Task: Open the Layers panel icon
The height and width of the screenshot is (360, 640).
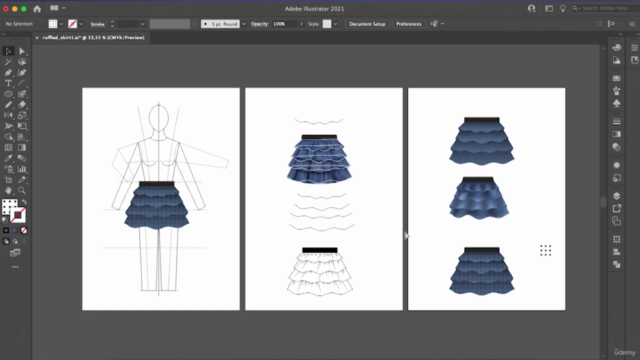Action: click(x=617, y=196)
